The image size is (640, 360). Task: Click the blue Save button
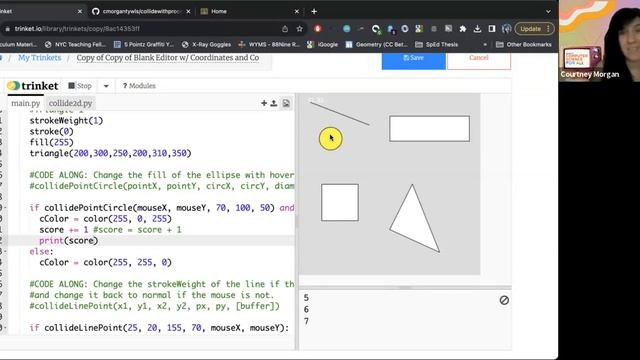pos(413,58)
